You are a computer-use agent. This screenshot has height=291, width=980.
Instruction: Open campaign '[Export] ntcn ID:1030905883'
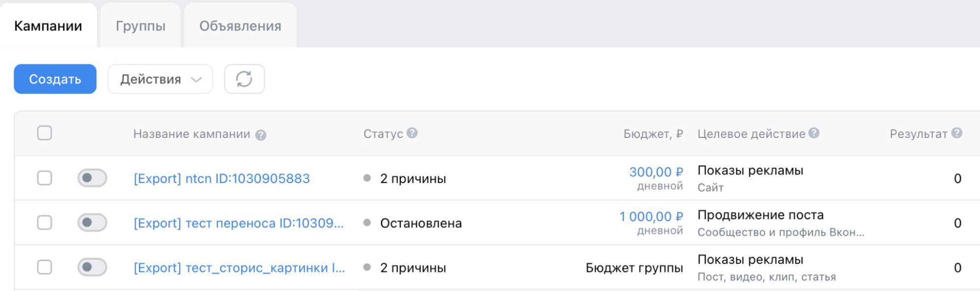(222, 178)
